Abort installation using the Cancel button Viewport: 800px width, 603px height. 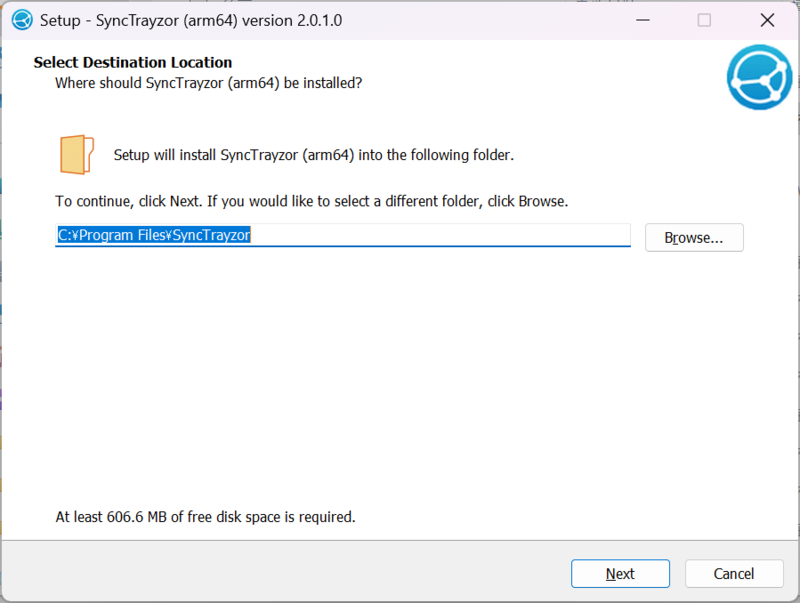pyautogui.click(x=733, y=573)
